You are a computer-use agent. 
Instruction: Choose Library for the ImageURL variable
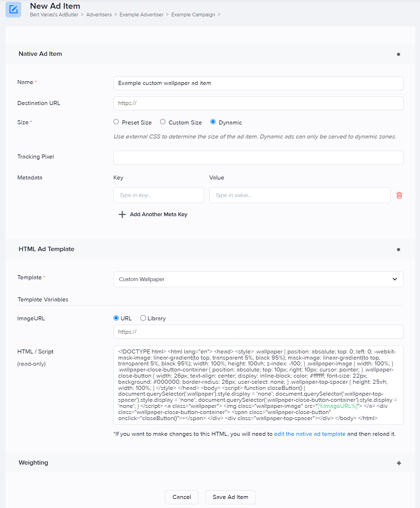click(143, 318)
